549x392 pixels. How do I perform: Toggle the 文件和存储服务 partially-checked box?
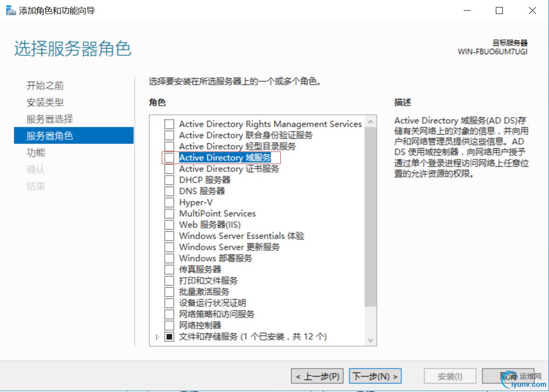click(x=169, y=337)
